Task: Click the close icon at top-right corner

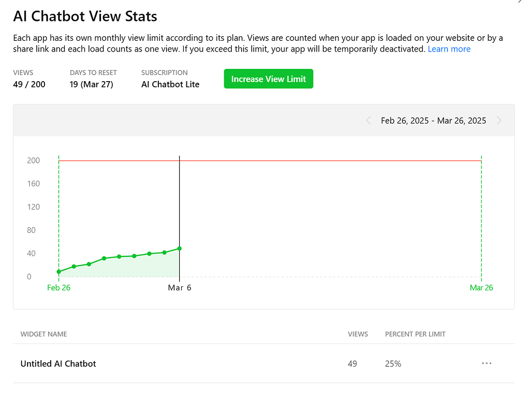Action: click(x=520, y=2)
